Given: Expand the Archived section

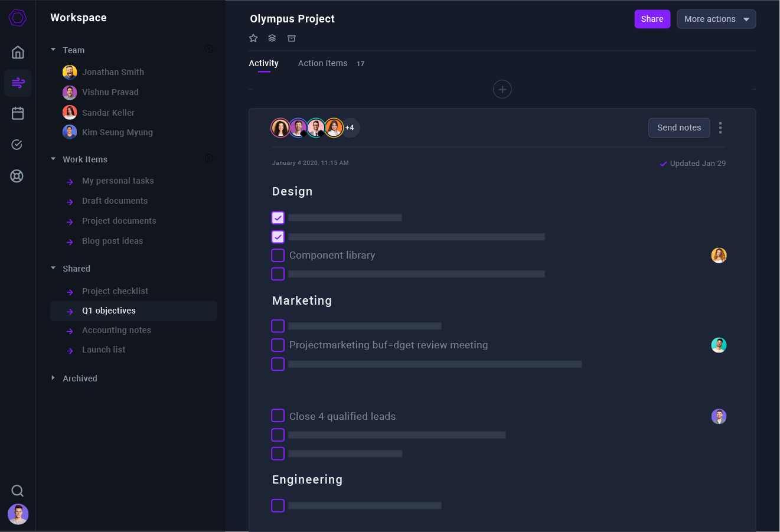Looking at the screenshot, I should [x=54, y=378].
